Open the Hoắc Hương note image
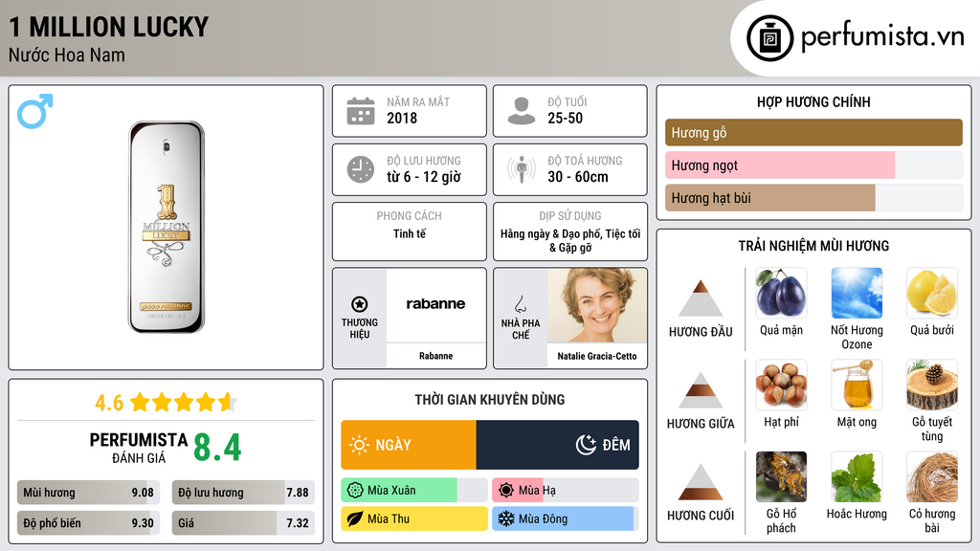980x551 pixels. [x=857, y=476]
